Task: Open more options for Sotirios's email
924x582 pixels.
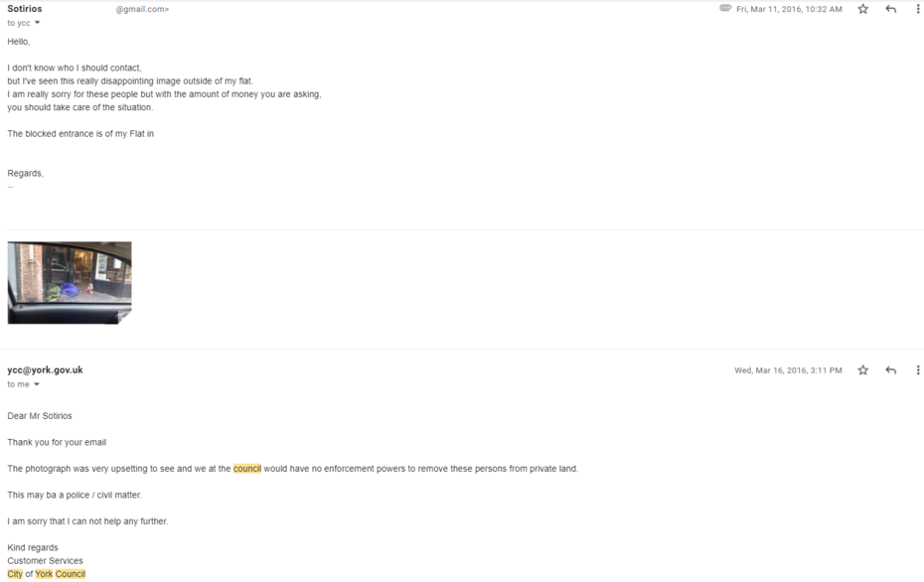Action: [917, 9]
